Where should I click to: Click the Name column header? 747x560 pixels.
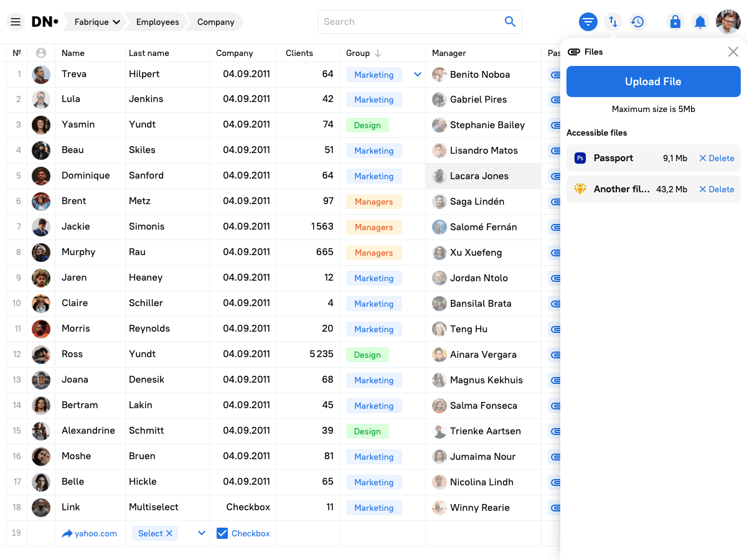click(x=73, y=53)
